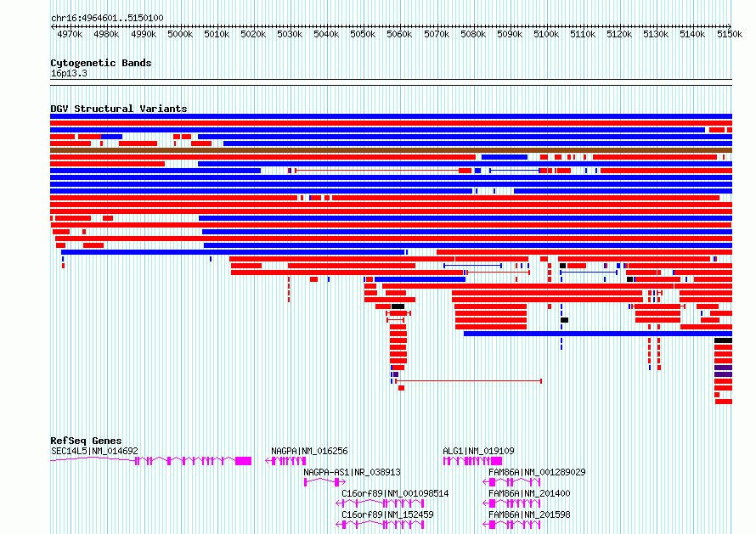Click the 5050k ruler tick label

coord(363,34)
